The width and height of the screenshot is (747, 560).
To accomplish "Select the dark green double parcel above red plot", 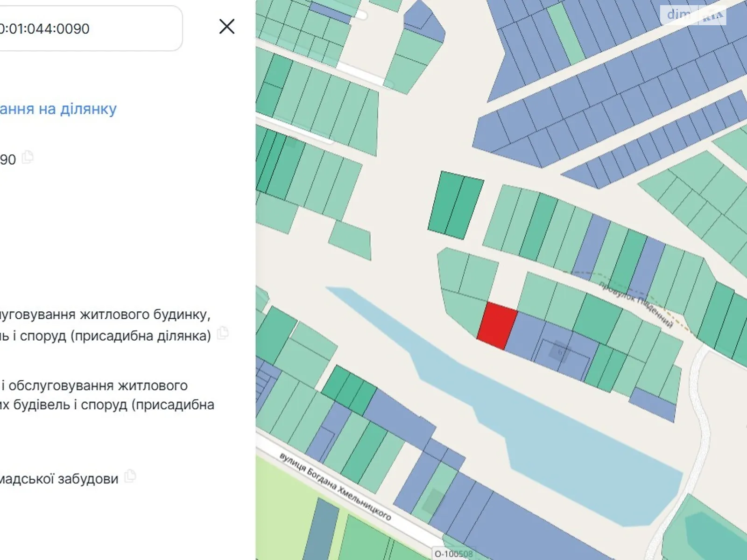I will pos(456,204).
